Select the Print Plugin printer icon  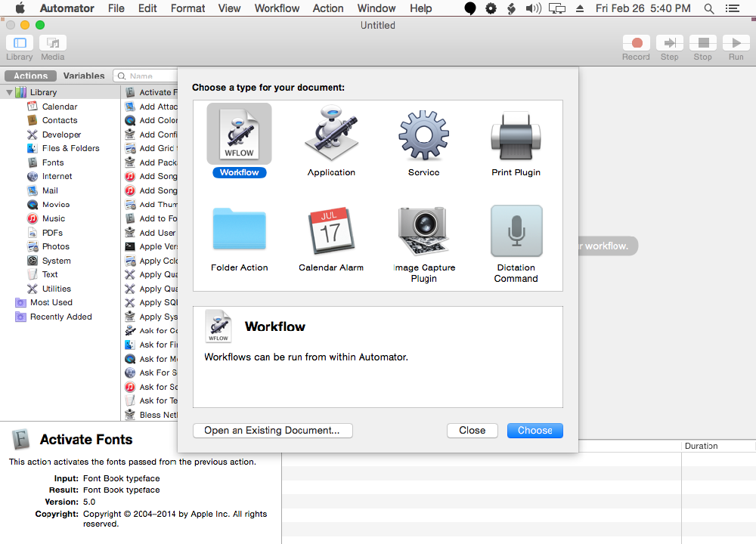point(516,135)
